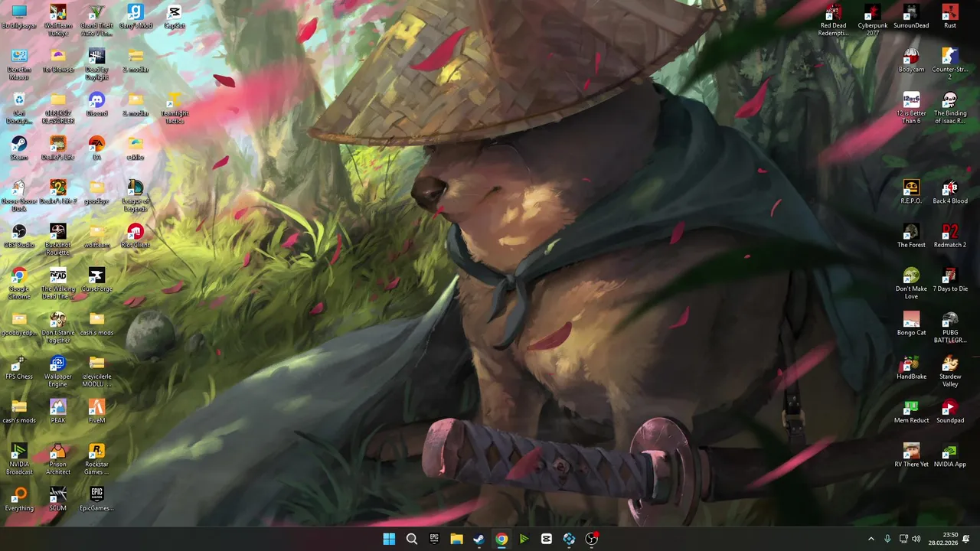980x551 pixels.
Task: Select the Bodycam shortcut
Action: 911,60
